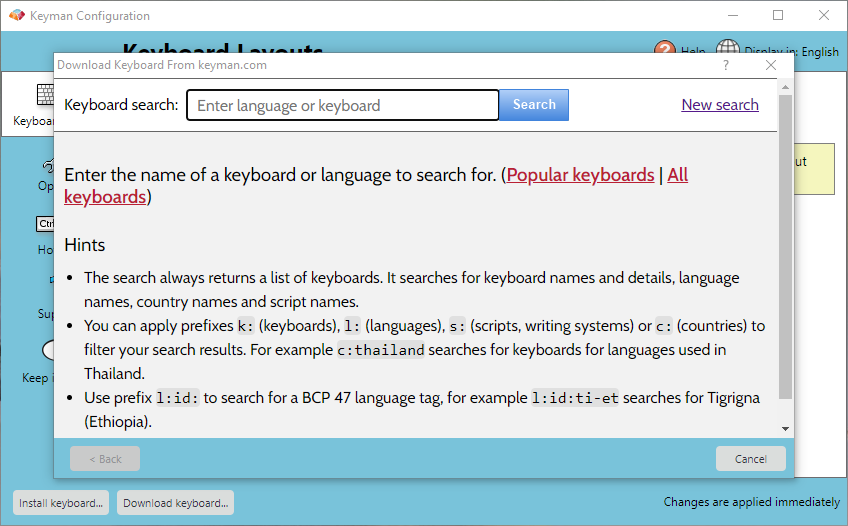Screen dimensions: 848x526
Task: Click the dialog's question mark help button
Action: [x=726, y=65]
